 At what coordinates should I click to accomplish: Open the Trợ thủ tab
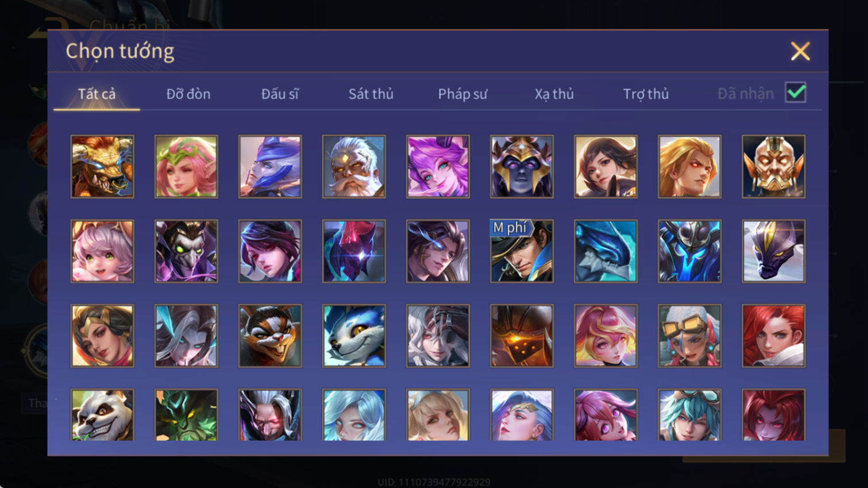click(646, 94)
